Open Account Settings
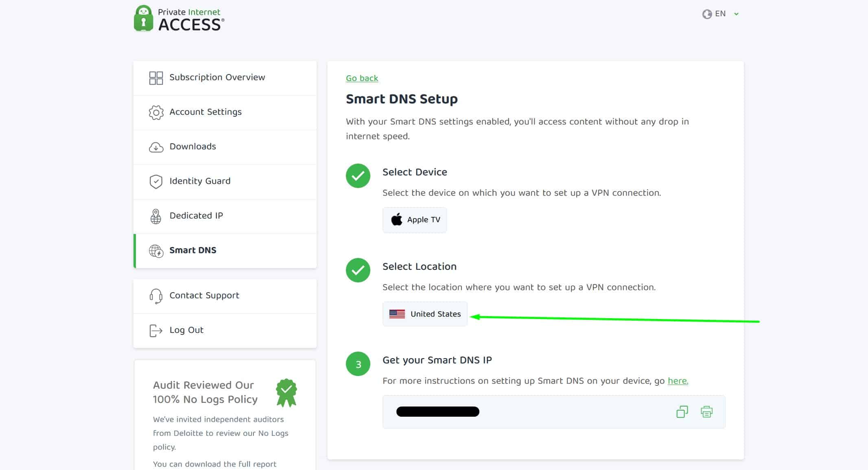 [x=225, y=112]
